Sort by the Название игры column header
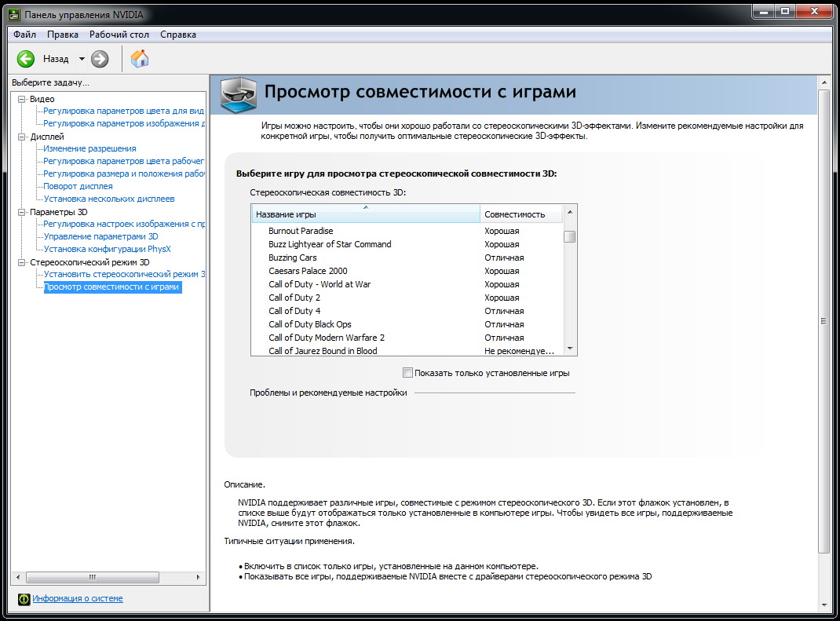 (x=365, y=214)
